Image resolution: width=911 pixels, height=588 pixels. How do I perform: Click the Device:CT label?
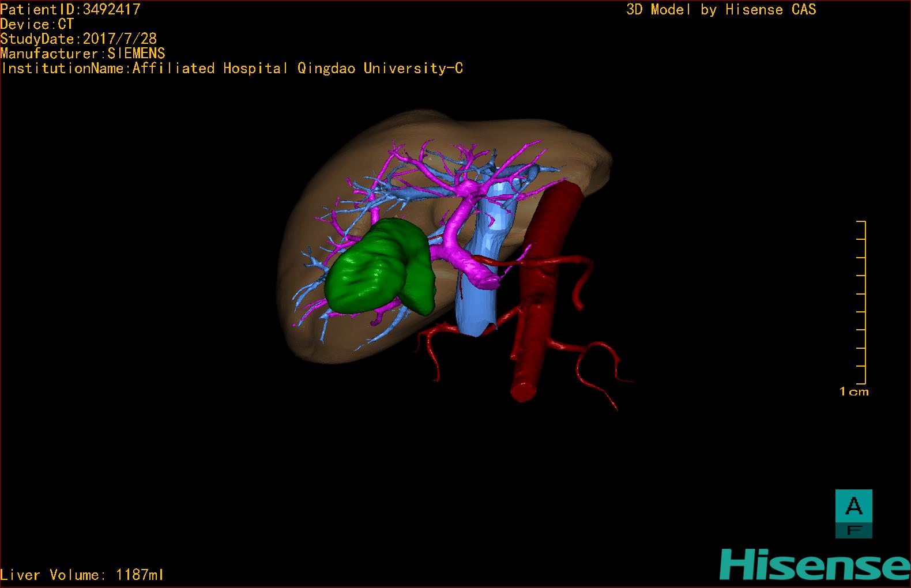click(37, 24)
